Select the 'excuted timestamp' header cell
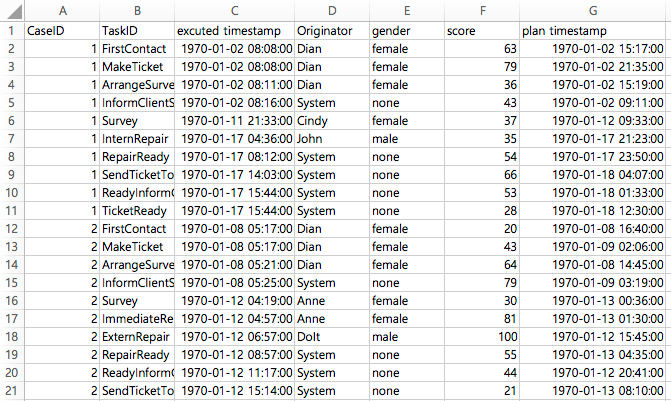The image size is (671, 401). tap(234, 30)
